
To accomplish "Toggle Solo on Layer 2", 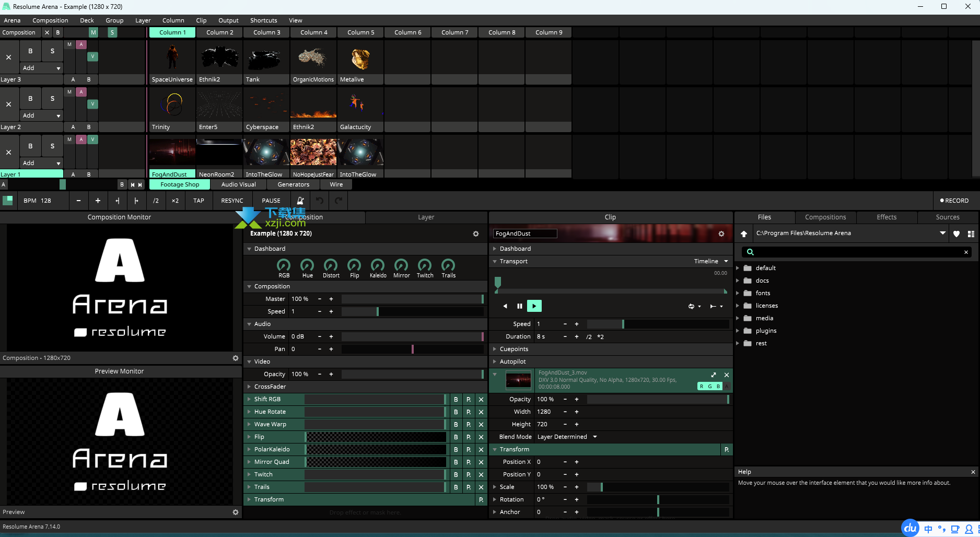I will point(52,99).
